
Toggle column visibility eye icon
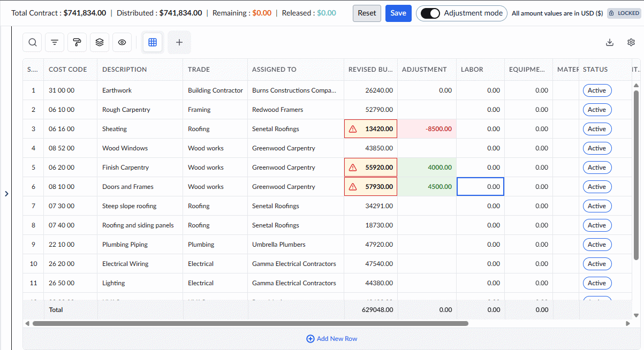click(122, 42)
